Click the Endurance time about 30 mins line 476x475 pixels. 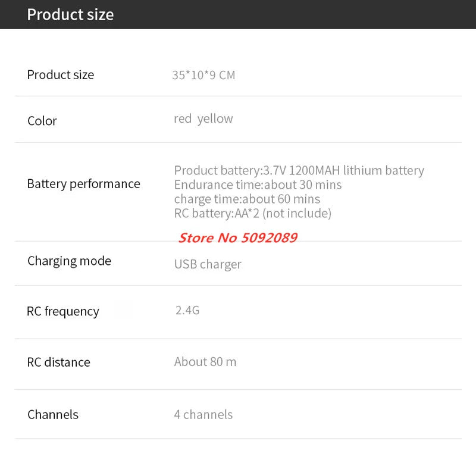click(x=258, y=185)
